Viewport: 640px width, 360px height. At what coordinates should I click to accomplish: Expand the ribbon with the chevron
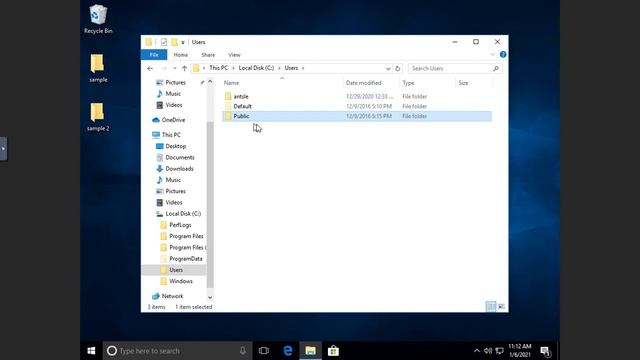(x=493, y=54)
